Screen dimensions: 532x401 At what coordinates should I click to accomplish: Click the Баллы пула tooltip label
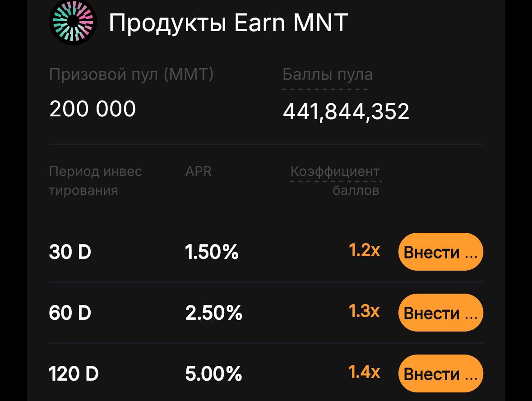click(327, 74)
